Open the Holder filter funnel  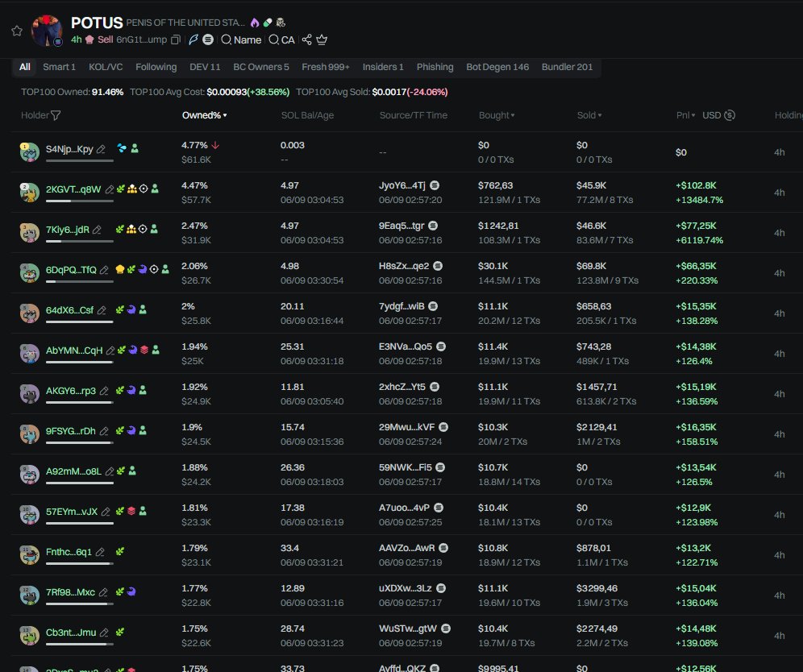click(x=56, y=115)
